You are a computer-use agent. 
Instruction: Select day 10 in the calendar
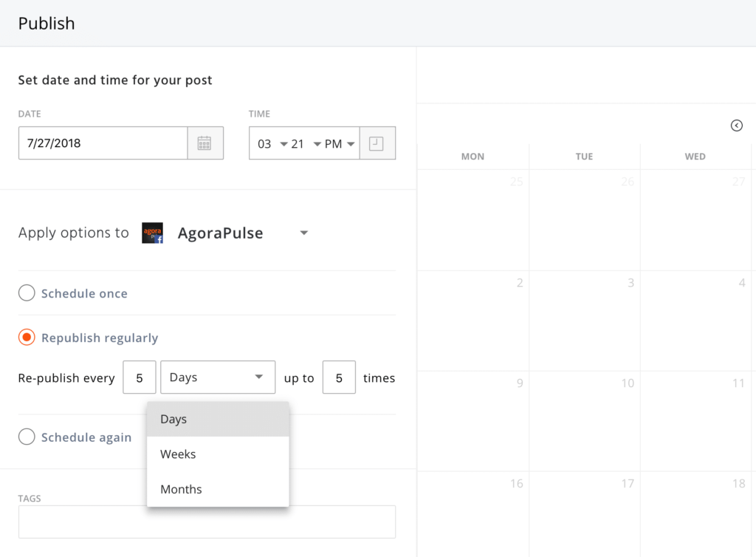pyautogui.click(x=585, y=420)
